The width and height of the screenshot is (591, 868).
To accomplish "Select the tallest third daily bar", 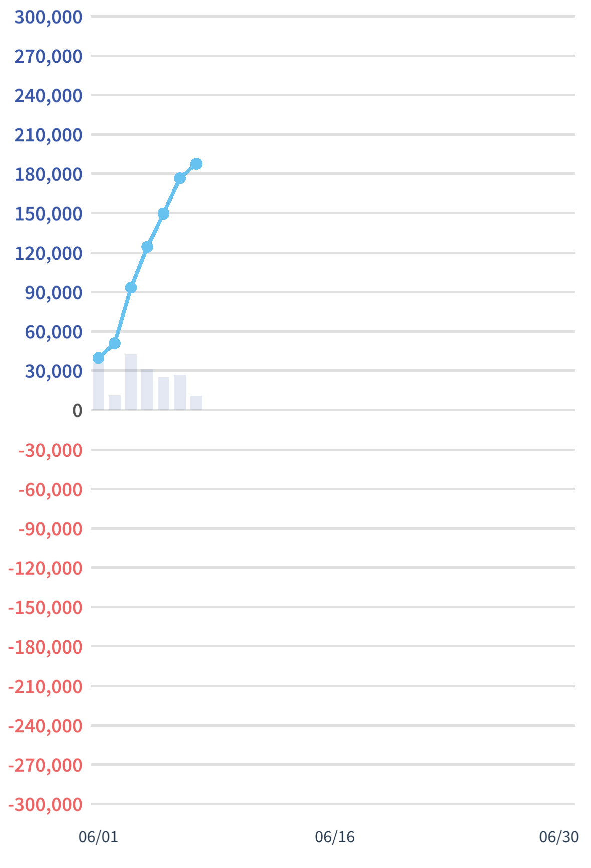I will pos(131,382).
